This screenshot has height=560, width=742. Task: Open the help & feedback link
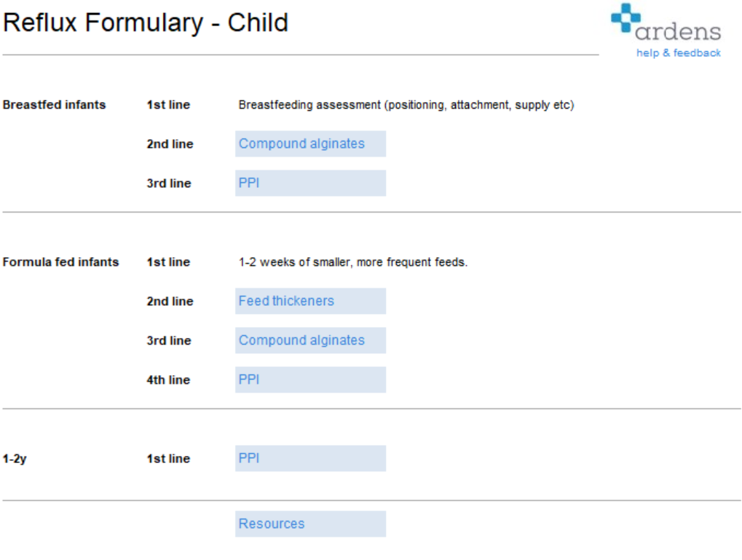coord(678,53)
